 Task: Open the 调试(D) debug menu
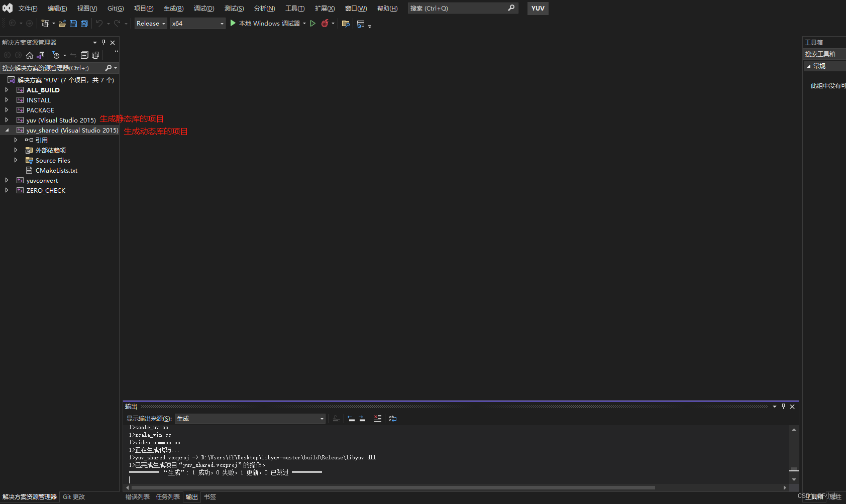(204, 9)
